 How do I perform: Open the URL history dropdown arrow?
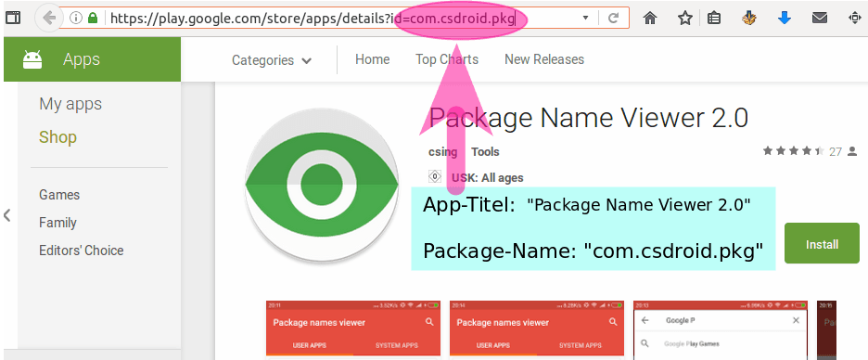point(586,19)
